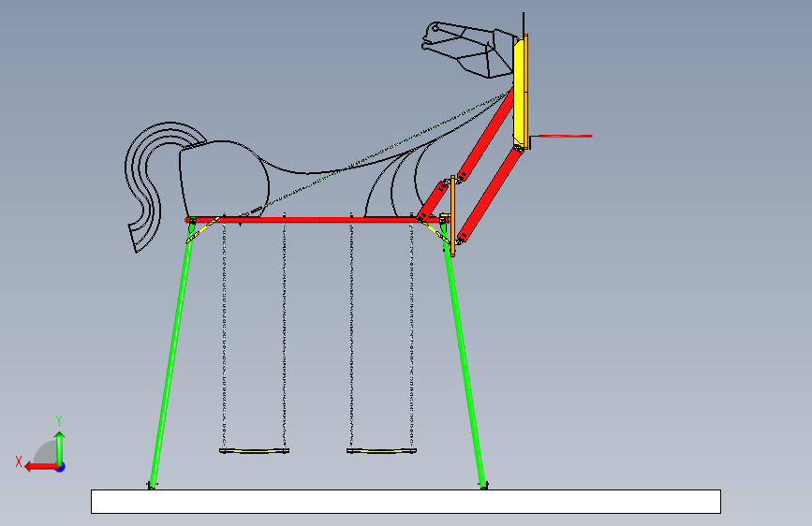Screen dimensions: 812x526
Task: Select the white ground base plate
Action: coord(406,502)
